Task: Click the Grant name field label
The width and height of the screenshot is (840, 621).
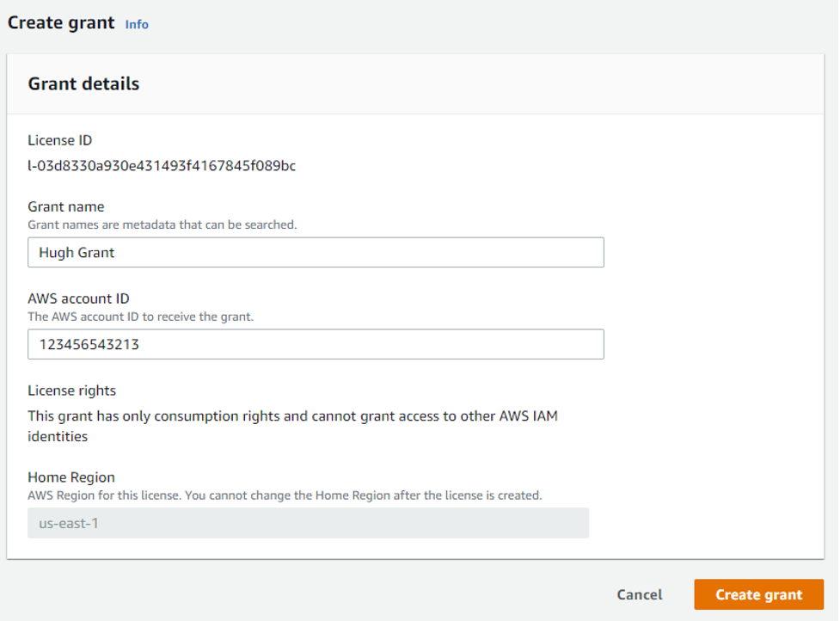Action: (65, 206)
